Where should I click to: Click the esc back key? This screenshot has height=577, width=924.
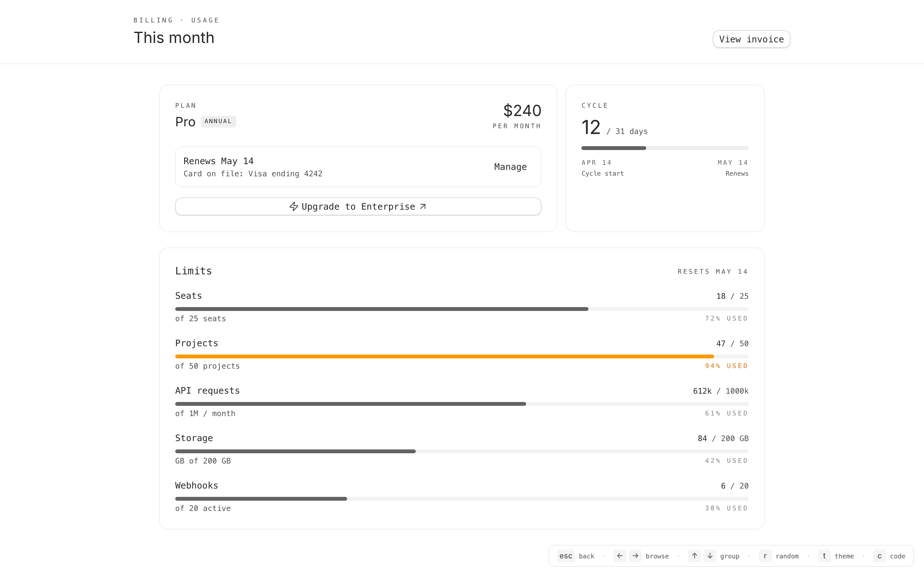pyautogui.click(x=566, y=556)
